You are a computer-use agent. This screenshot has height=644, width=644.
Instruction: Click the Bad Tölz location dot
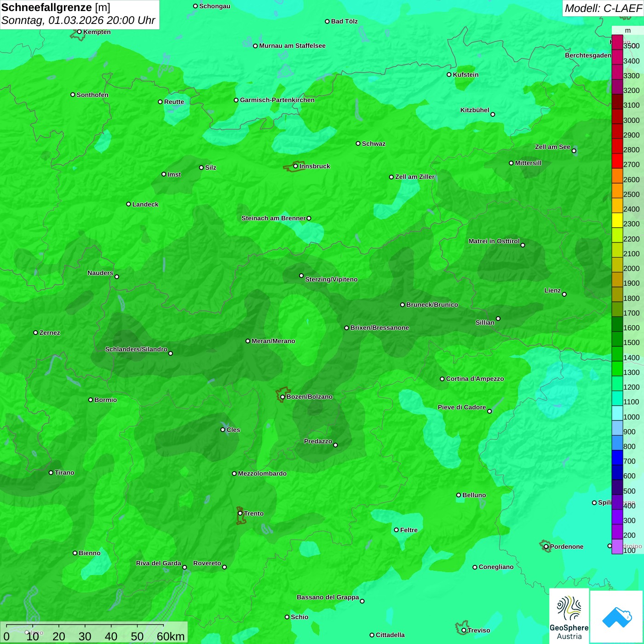pyautogui.click(x=327, y=21)
